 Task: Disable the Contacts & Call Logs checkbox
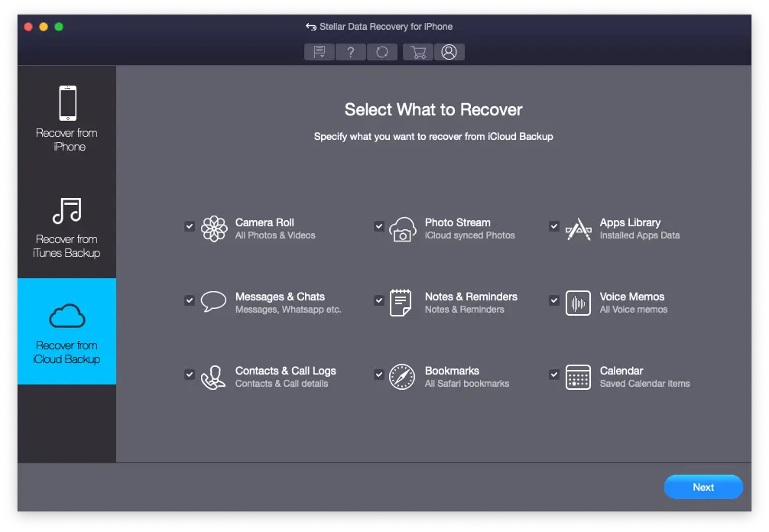(190, 374)
